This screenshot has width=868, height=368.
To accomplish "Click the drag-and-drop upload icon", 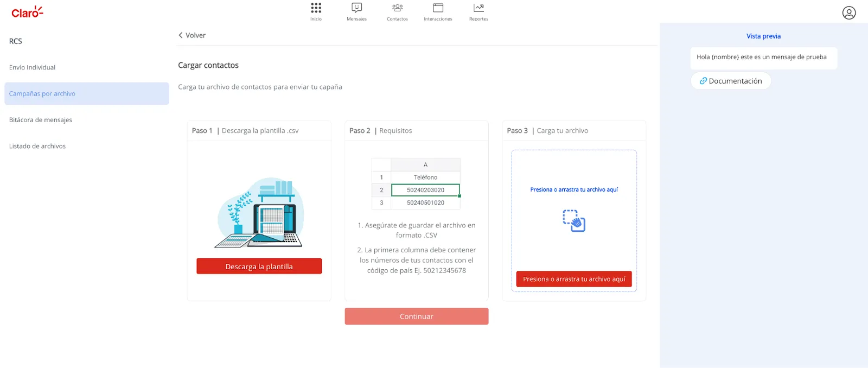I will tap(574, 220).
